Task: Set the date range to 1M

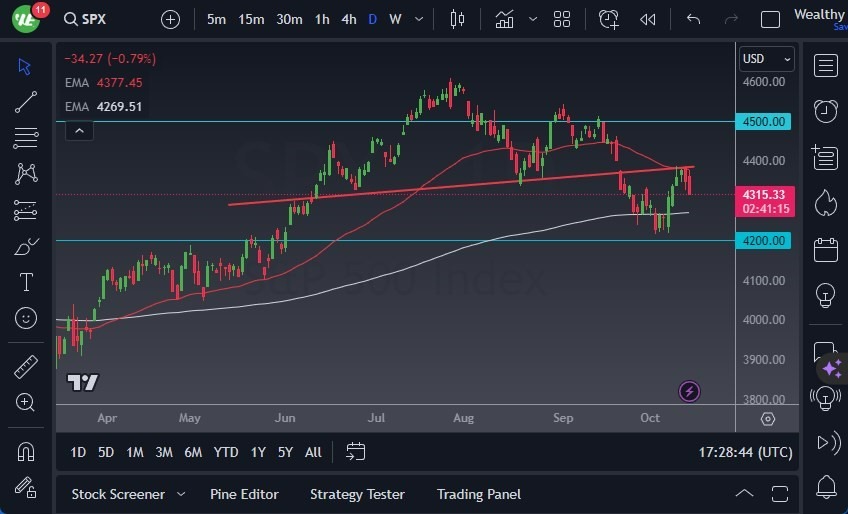Action: [x=135, y=452]
